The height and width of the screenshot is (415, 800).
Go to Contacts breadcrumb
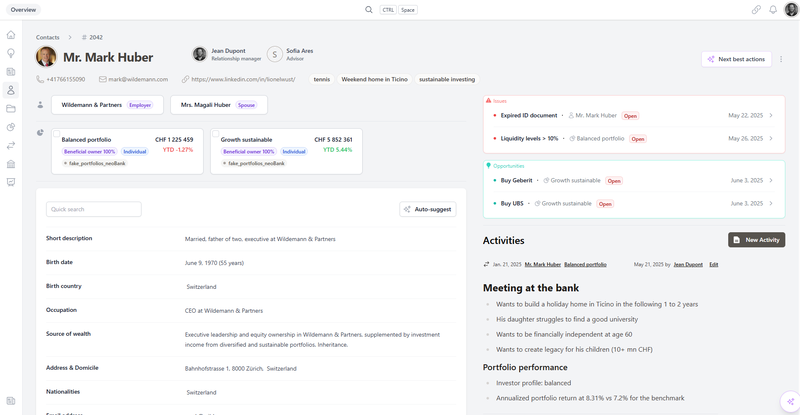click(x=48, y=37)
